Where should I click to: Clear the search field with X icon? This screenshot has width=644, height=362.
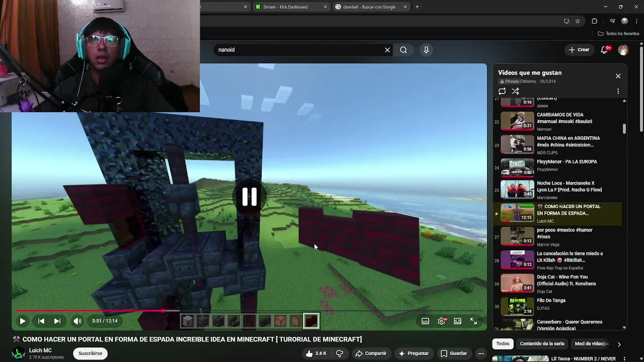pyautogui.click(x=387, y=50)
